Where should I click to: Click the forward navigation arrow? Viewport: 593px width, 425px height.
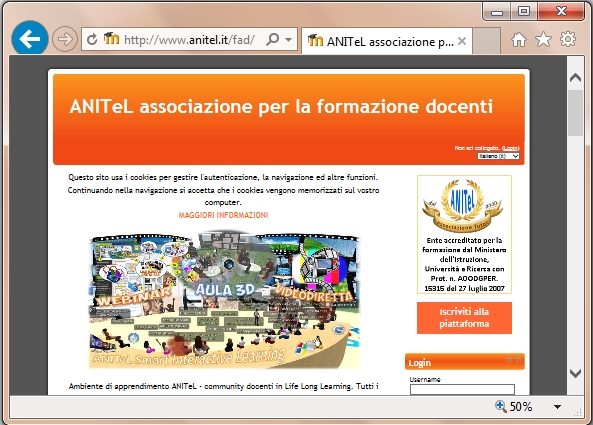pos(65,39)
